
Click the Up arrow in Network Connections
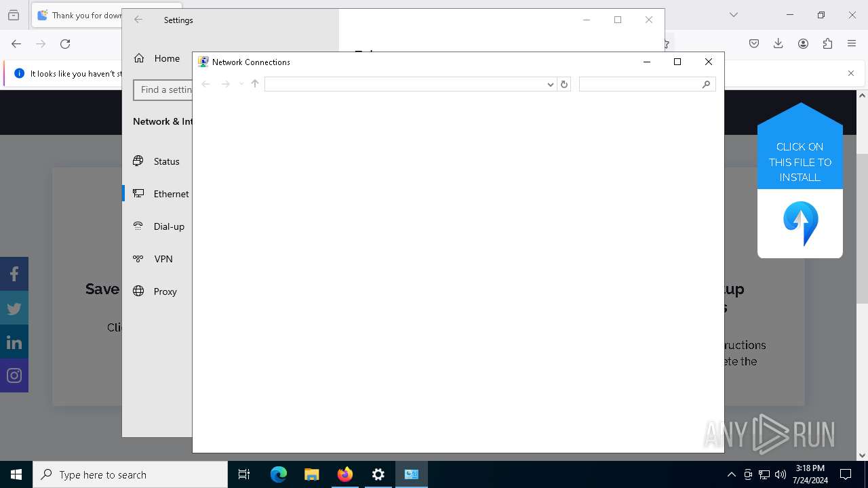tap(255, 84)
